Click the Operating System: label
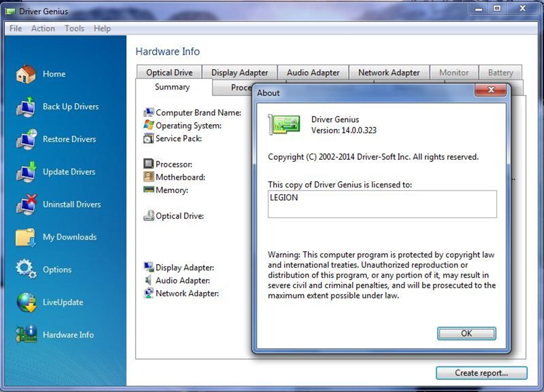The height and width of the screenshot is (392, 544). [x=189, y=126]
